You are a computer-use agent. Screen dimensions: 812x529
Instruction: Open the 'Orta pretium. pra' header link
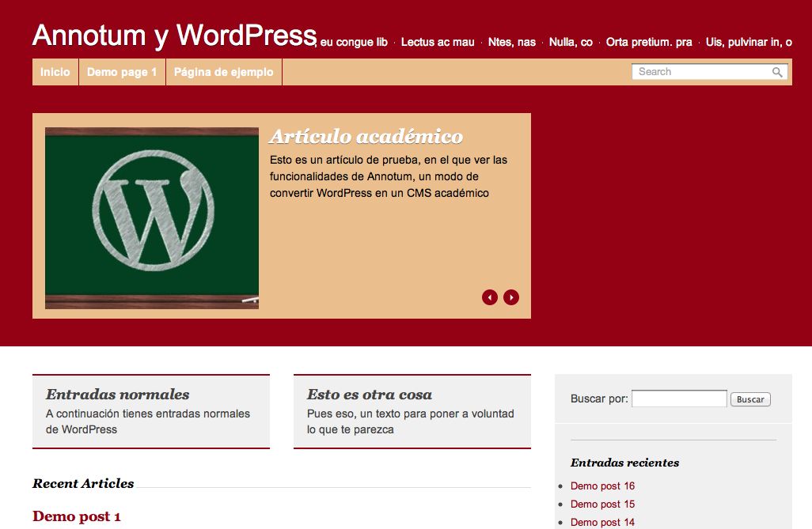649,42
